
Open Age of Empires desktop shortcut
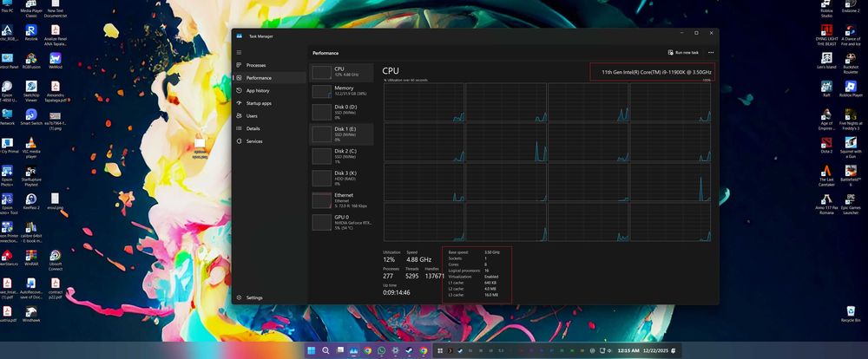(x=826, y=120)
